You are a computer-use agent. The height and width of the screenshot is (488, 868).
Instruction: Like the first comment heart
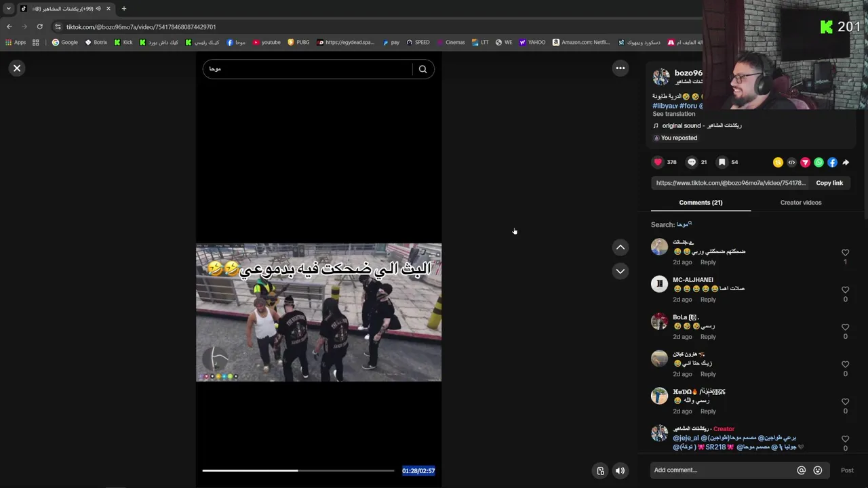point(845,253)
